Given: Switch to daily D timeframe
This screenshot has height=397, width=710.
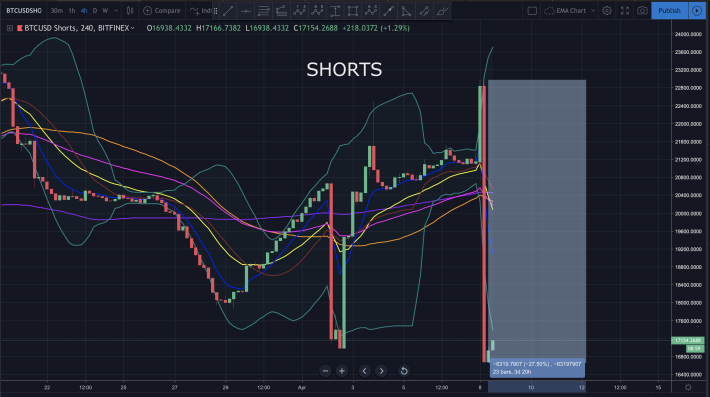Looking at the screenshot, I should 95,10.
